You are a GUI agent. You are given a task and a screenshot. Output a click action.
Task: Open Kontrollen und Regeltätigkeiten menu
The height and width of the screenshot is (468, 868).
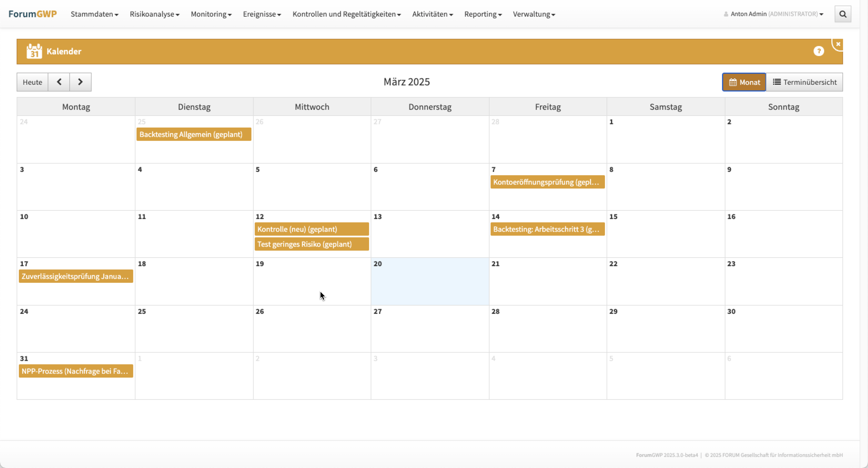pyautogui.click(x=346, y=14)
